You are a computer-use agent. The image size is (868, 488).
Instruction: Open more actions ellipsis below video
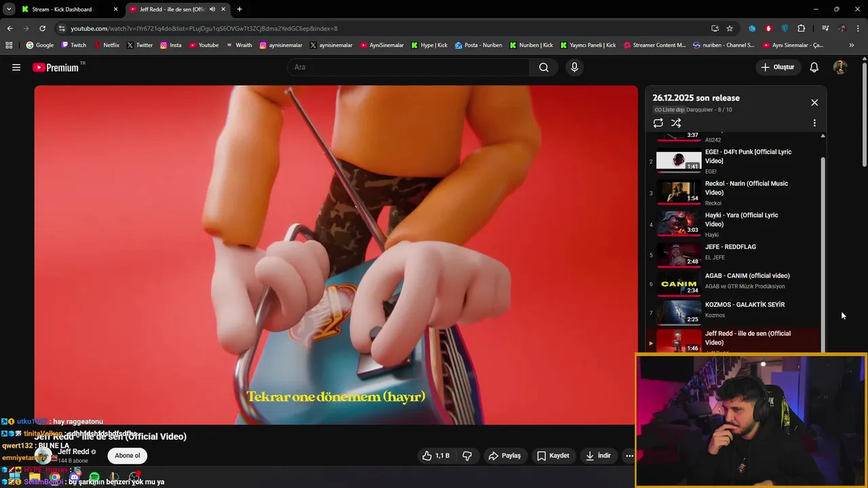point(629,455)
